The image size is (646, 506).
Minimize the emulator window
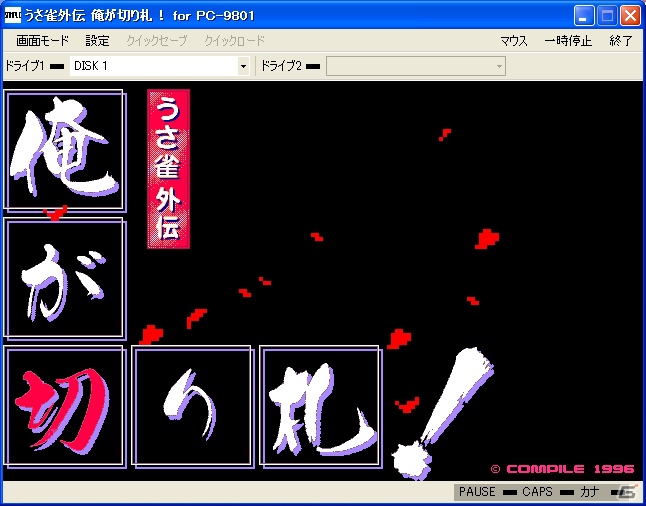[x=584, y=16]
